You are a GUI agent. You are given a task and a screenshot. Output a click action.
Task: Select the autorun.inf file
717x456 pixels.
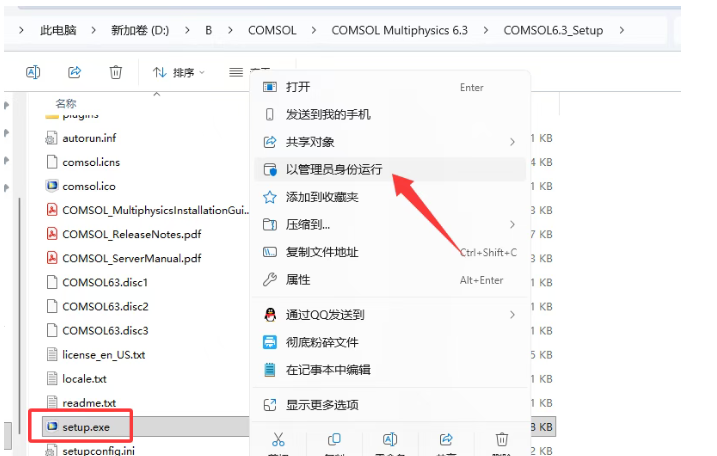[89, 138]
